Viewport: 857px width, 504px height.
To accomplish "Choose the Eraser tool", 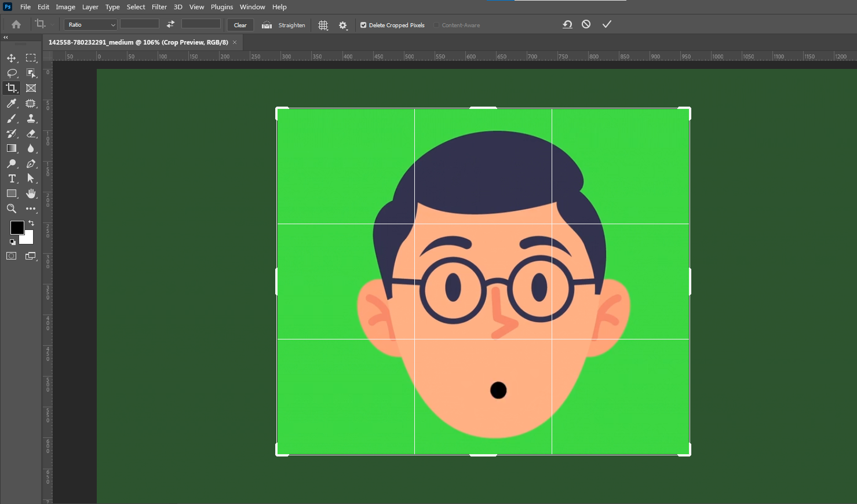I will (31, 133).
